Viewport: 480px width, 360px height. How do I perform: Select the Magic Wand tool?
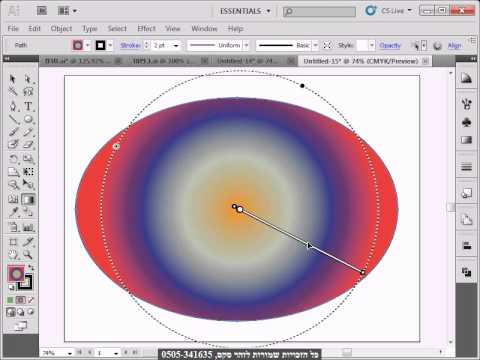click(x=13, y=91)
